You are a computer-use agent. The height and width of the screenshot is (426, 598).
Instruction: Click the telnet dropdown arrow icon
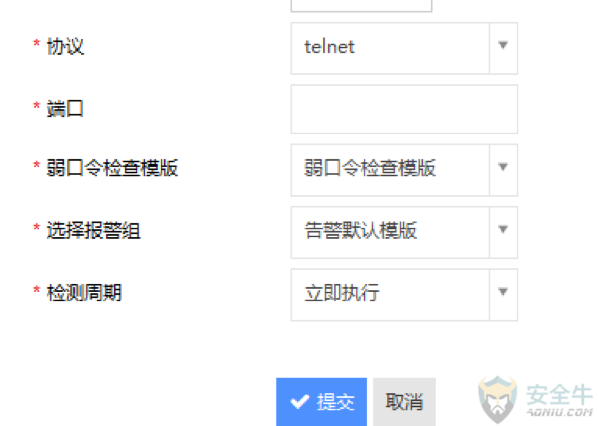click(x=503, y=45)
